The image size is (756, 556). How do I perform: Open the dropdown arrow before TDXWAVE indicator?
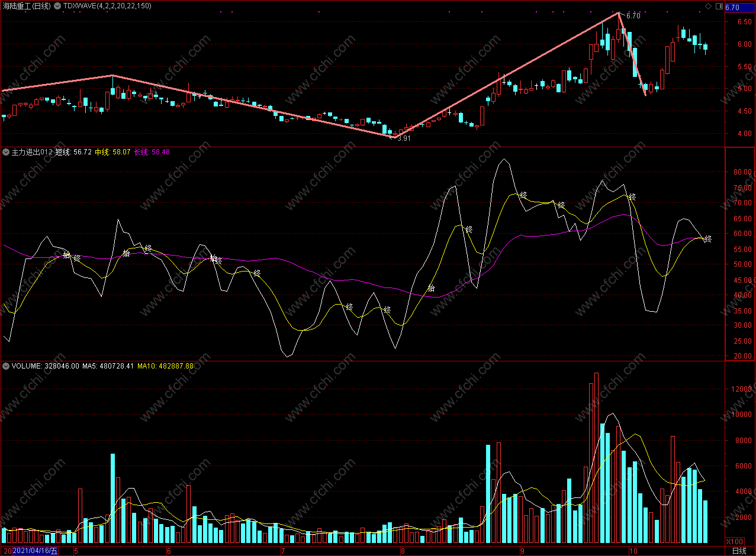click(x=57, y=6)
